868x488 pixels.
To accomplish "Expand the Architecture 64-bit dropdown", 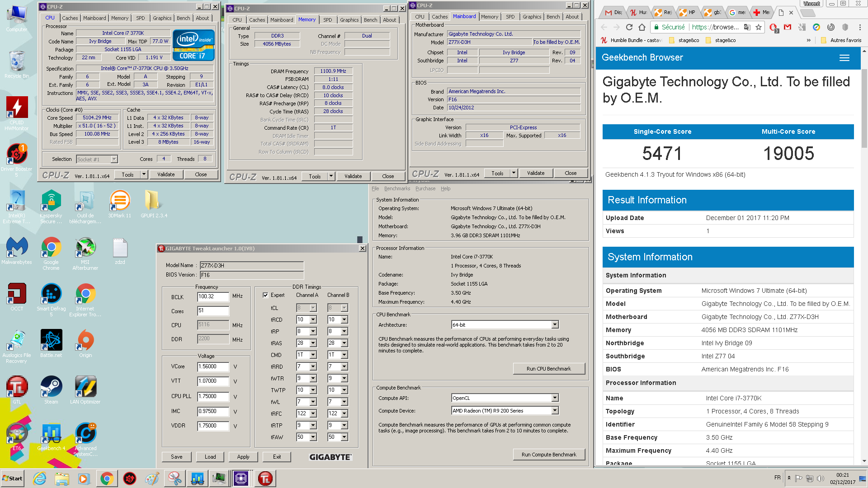I will coord(555,324).
